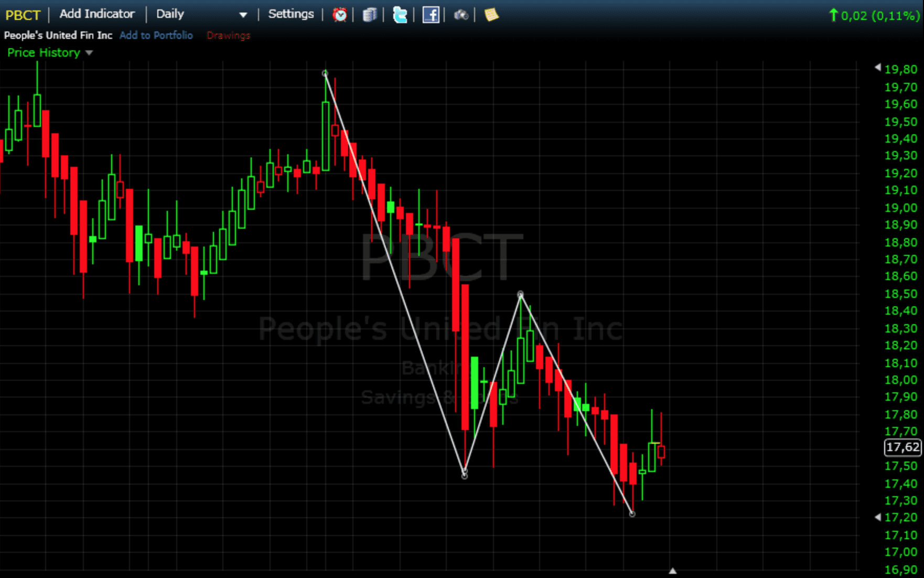Click the current price label 17,62
This screenshot has height=578, width=924.
pyautogui.click(x=902, y=447)
